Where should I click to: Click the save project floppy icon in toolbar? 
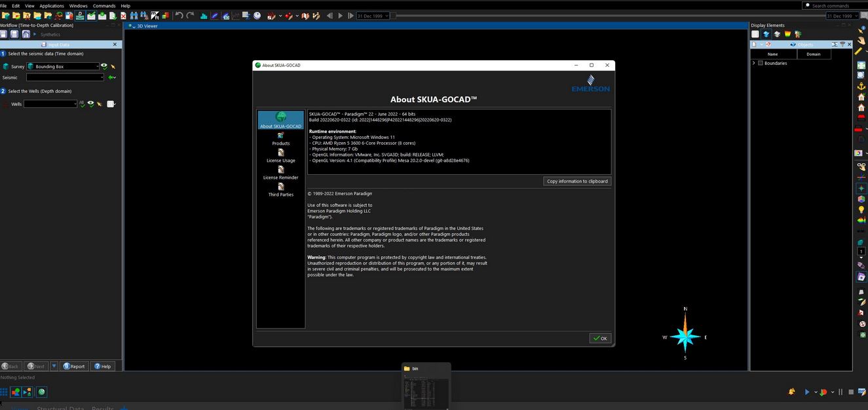click(x=69, y=15)
